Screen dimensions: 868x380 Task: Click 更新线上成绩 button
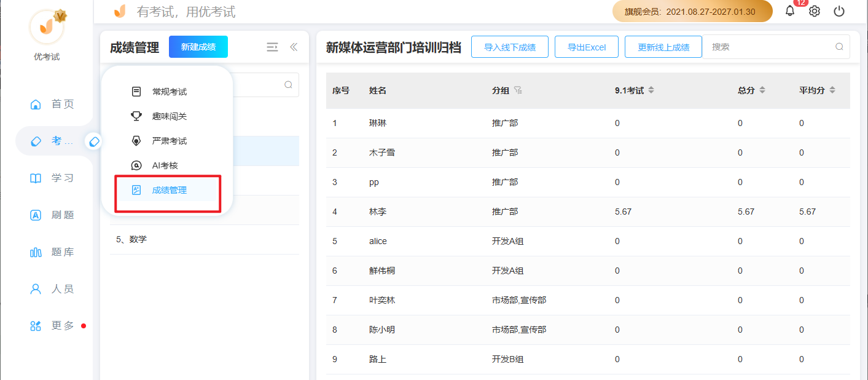663,47
